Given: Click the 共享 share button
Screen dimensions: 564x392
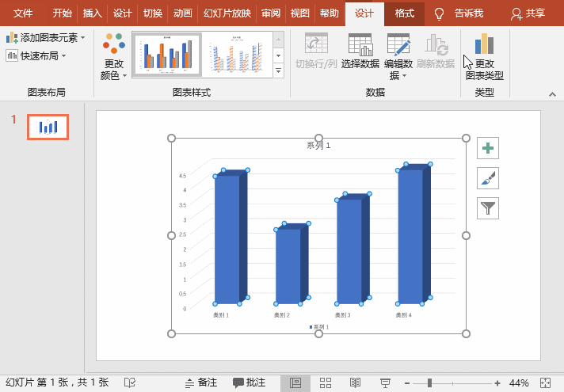Looking at the screenshot, I should pyautogui.click(x=528, y=13).
